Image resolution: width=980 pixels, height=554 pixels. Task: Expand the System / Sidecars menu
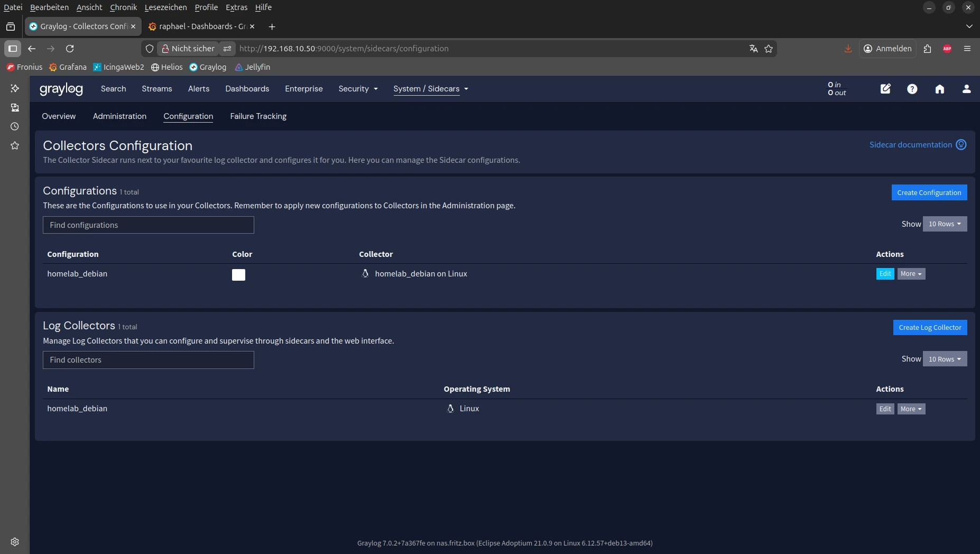click(430, 89)
